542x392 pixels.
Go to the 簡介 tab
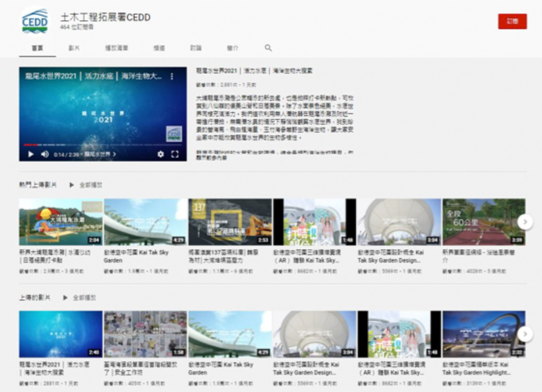(x=232, y=48)
